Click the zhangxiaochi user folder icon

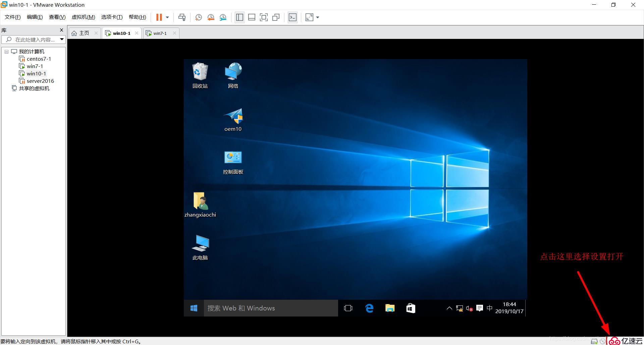point(200,205)
